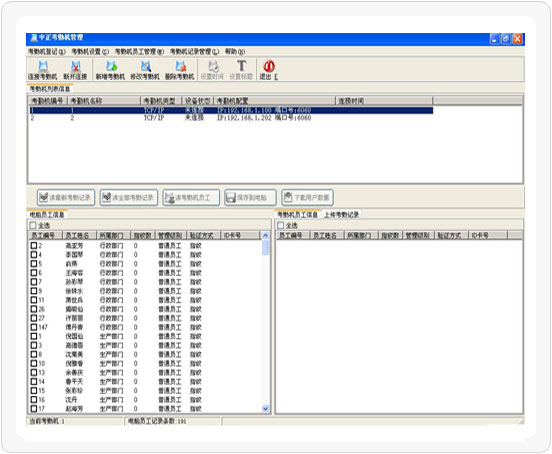Check the box for employee number 147
The image size is (552, 454).
pyautogui.click(x=34, y=327)
